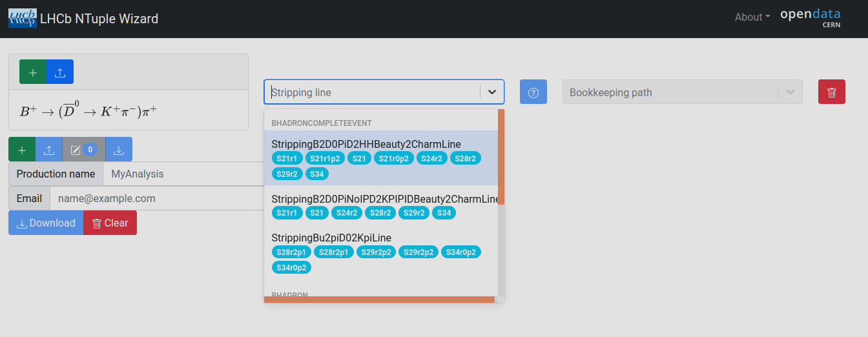Choose the StrippingBu2piD02KpiLine option
The width and height of the screenshot is (868, 337).
tap(331, 238)
